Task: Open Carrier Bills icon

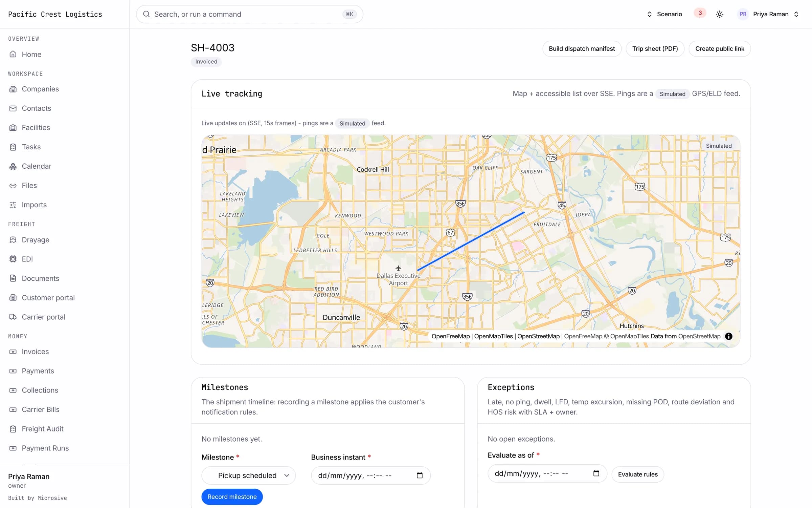Action: pos(13,410)
